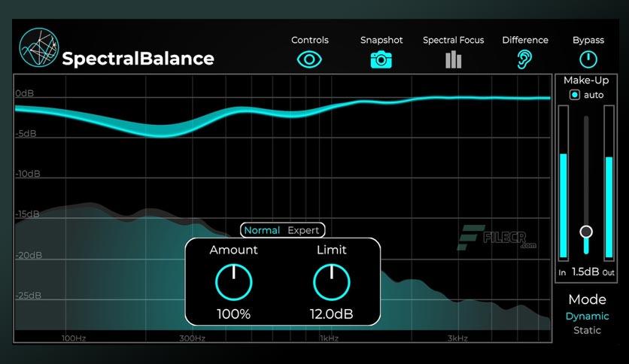Click the 100Hz frequency label
The image size is (629, 364).
coord(74,338)
